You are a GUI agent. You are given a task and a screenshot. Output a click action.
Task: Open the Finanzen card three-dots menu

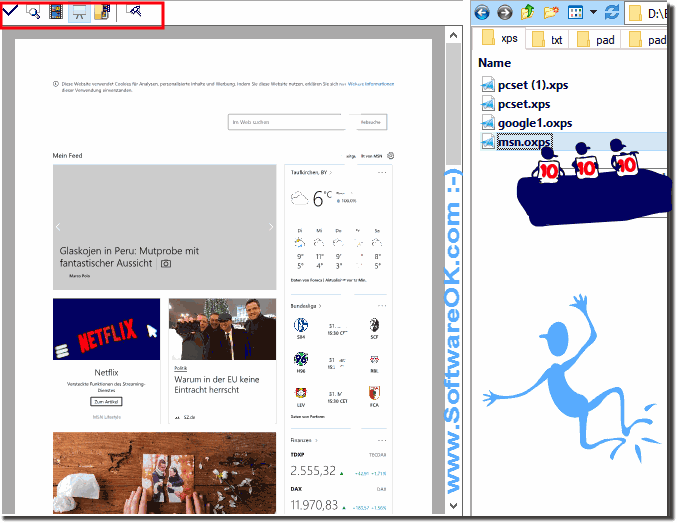[x=382, y=441]
